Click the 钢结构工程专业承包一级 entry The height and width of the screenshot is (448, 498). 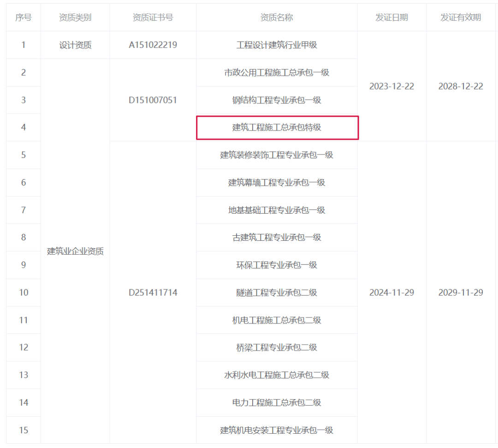click(277, 100)
